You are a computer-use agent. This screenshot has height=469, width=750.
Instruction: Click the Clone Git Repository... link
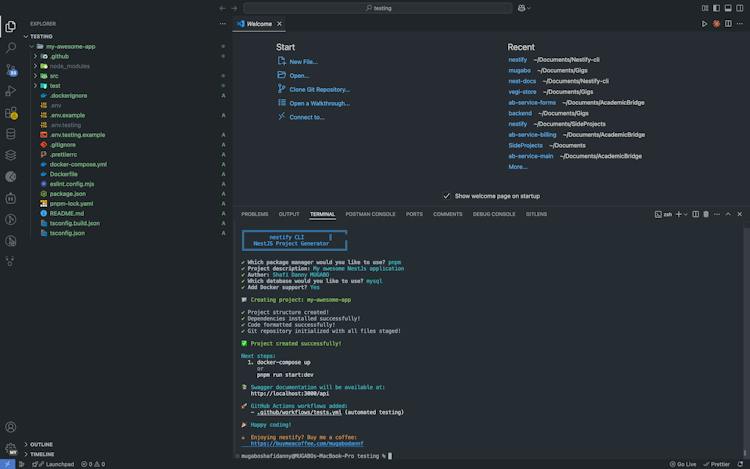coord(320,89)
